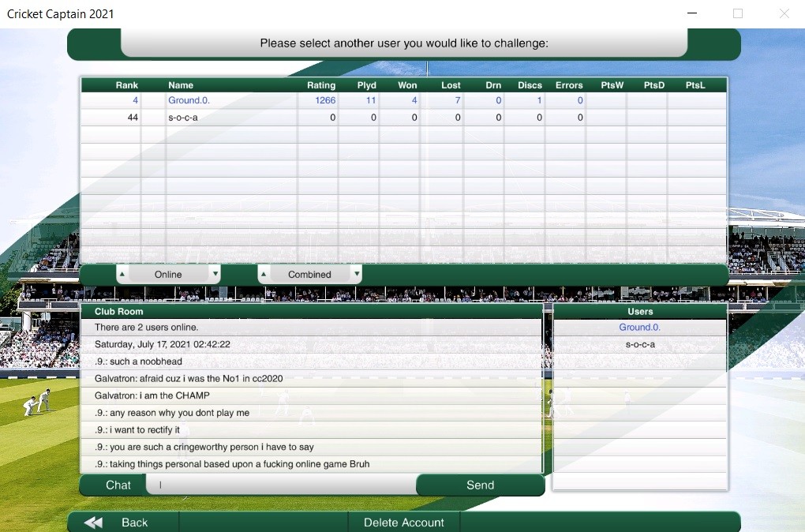Click message 'any reason why you dont play me'
Viewport: 805px width, 532px height.
[172, 413]
